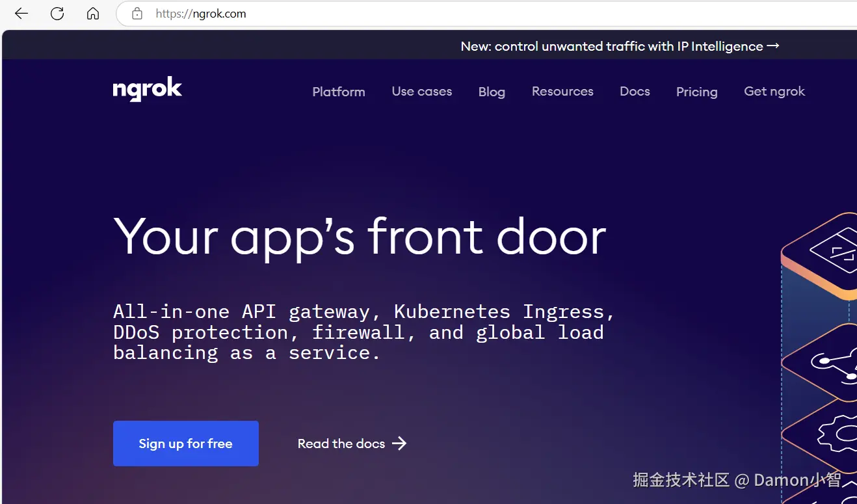View the Pricing page

[x=697, y=92]
